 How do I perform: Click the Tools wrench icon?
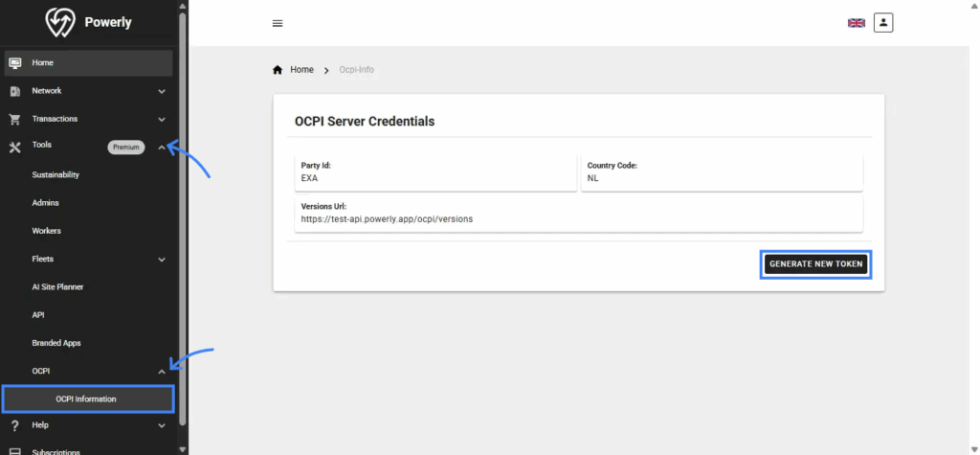click(x=14, y=148)
